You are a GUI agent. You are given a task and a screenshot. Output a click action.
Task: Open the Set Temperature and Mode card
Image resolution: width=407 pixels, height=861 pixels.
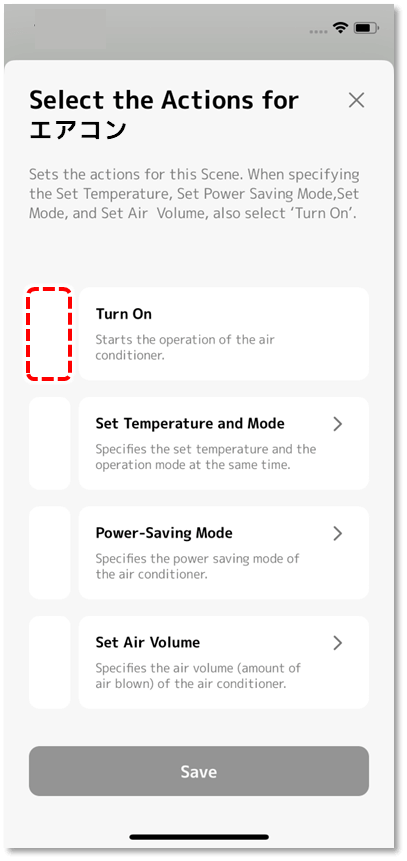pos(224,443)
